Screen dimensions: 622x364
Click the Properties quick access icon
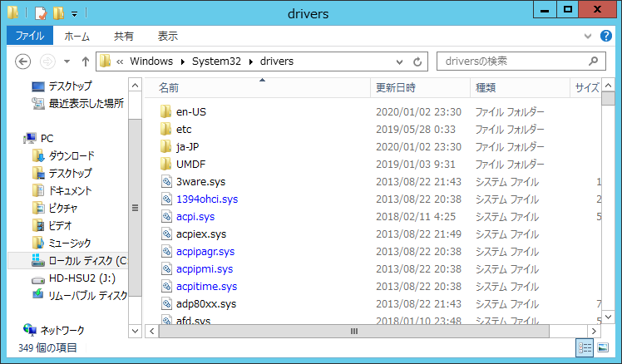click(x=41, y=13)
